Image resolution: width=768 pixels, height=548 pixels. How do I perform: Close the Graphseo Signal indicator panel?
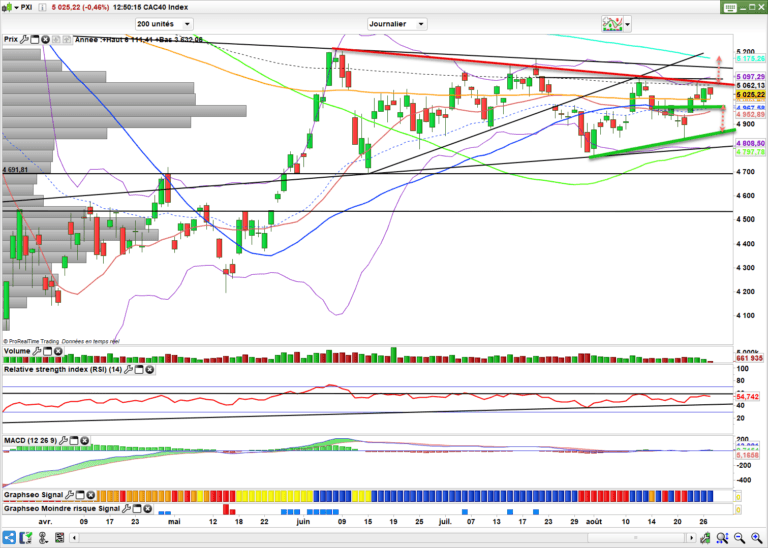93,495
